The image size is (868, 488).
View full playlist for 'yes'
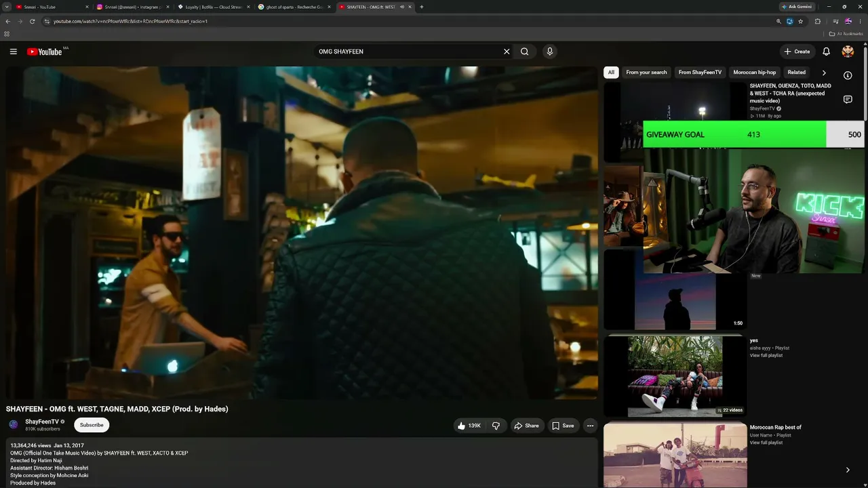pyautogui.click(x=766, y=355)
